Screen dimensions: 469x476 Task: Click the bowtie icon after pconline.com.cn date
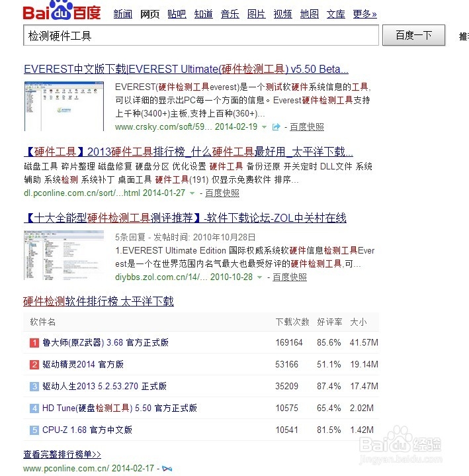[167, 469]
